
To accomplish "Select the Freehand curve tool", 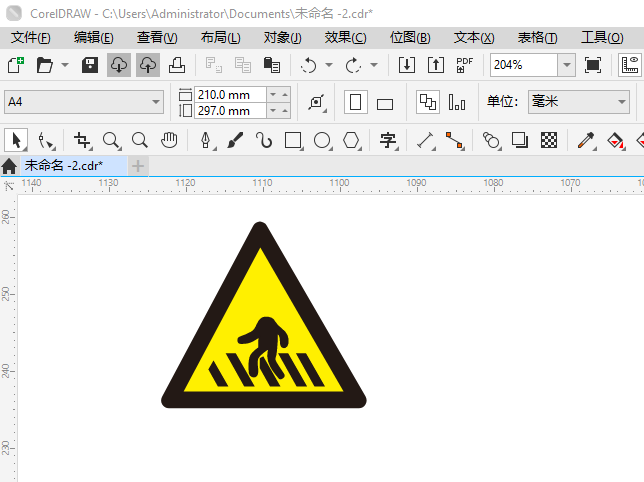I will pos(264,141).
